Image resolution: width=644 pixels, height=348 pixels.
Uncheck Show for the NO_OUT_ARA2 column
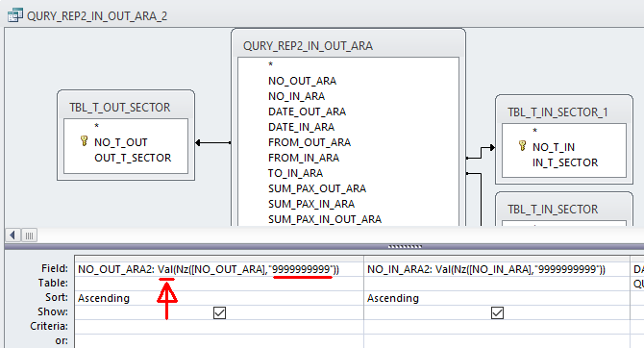click(220, 313)
